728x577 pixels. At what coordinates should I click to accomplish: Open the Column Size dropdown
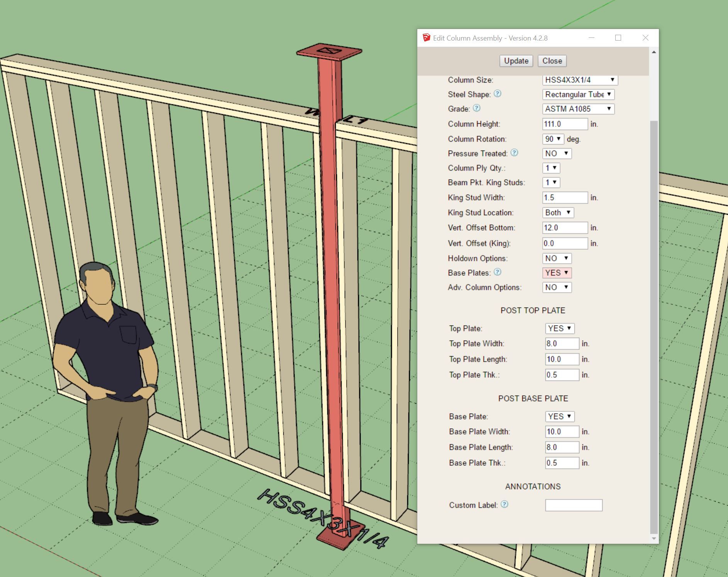click(x=580, y=80)
